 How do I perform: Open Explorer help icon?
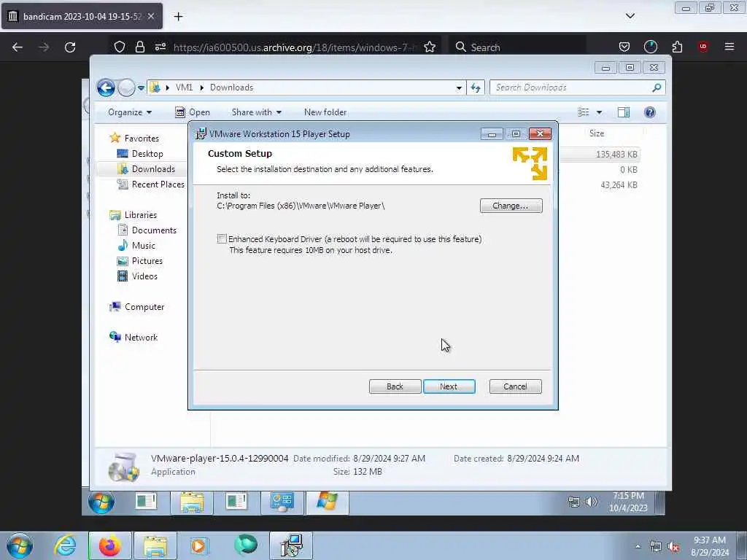pyautogui.click(x=650, y=112)
